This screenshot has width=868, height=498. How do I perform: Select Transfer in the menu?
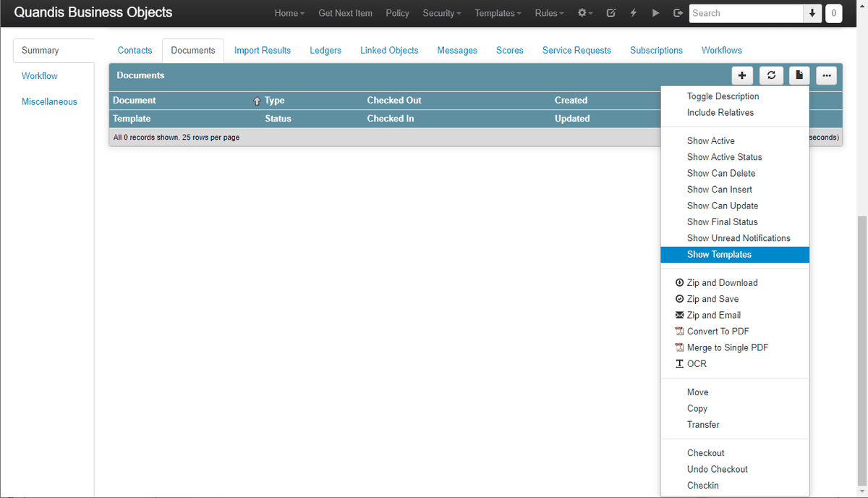point(735,425)
